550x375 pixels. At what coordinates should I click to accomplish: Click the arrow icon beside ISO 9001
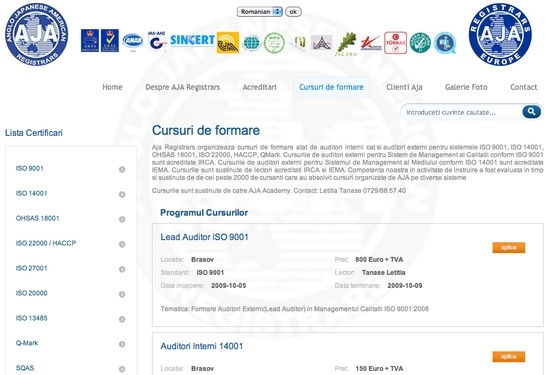pyautogui.click(x=122, y=169)
